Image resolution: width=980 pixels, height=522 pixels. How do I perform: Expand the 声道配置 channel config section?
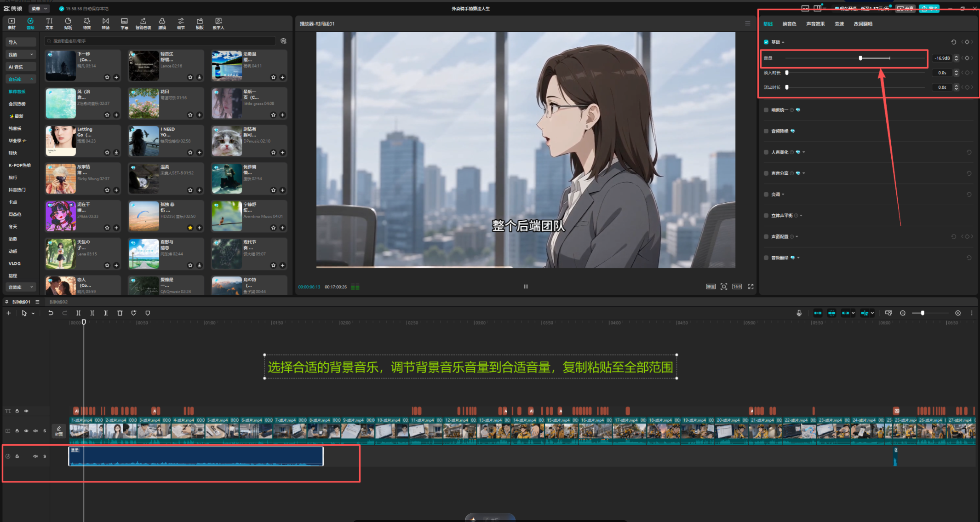click(797, 237)
